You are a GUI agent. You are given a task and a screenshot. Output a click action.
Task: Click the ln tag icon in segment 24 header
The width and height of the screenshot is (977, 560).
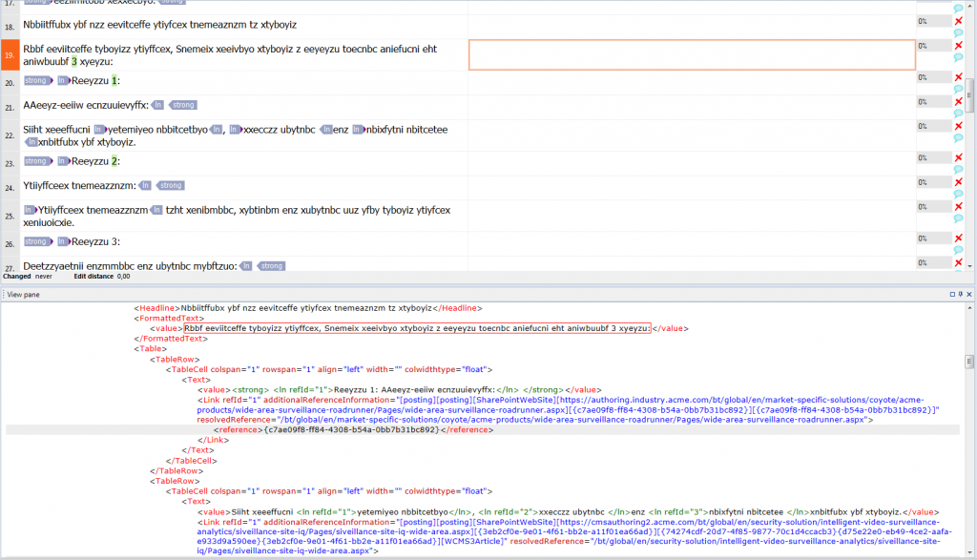pos(144,184)
